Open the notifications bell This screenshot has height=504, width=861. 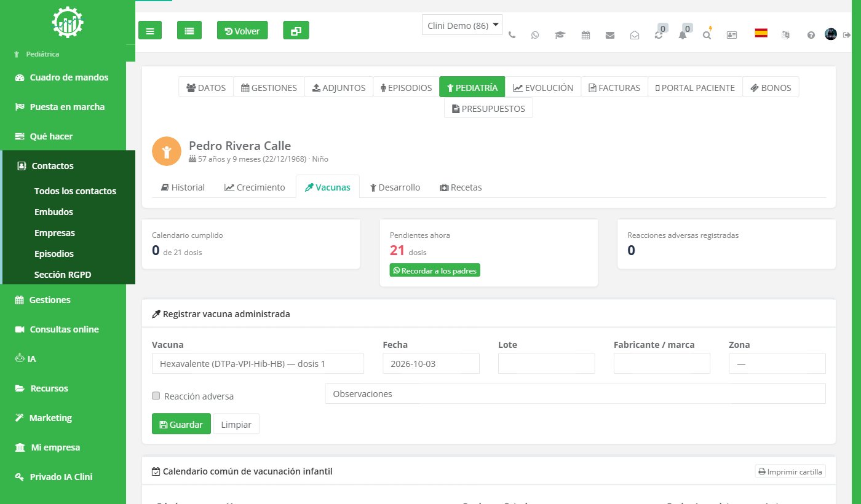point(683,34)
